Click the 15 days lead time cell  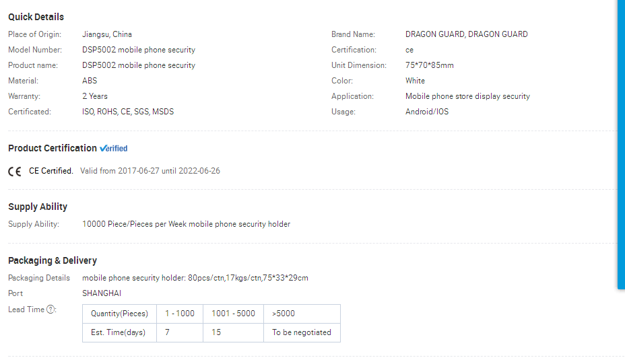(233, 332)
